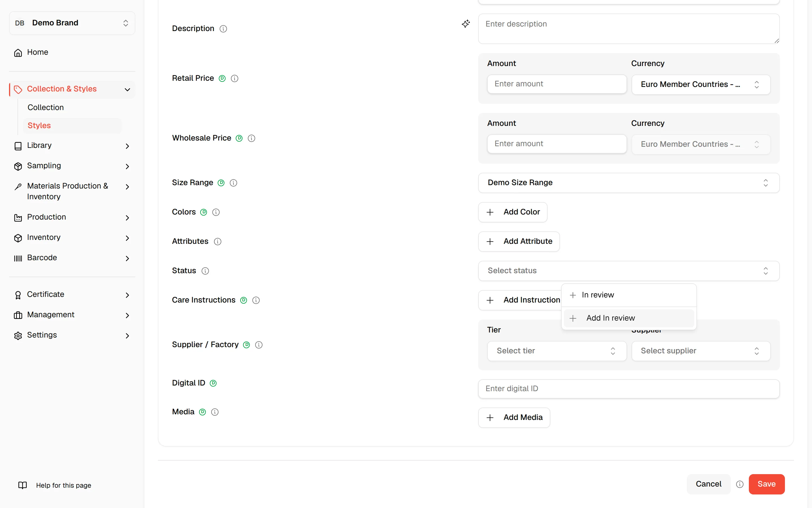Screen dimensions: 812x508
Task: Open the Retail Price currency dropdown
Action: point(701,84)
